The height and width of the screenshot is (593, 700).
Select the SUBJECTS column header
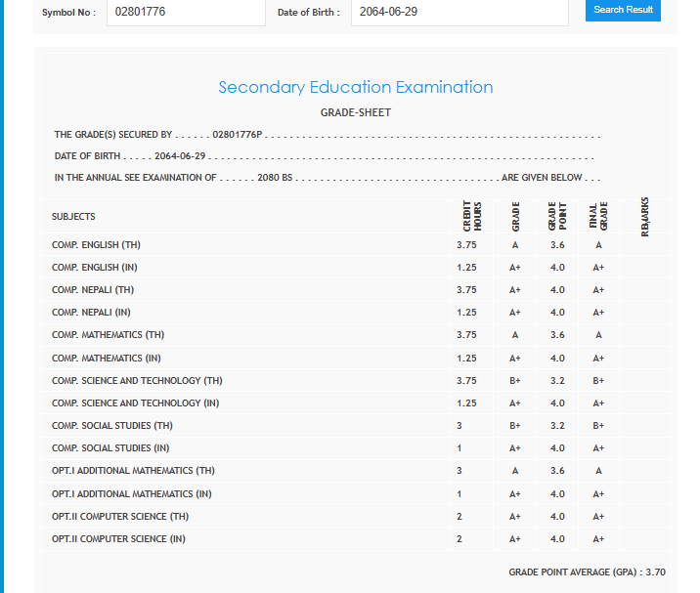click(x=73, y=217)
